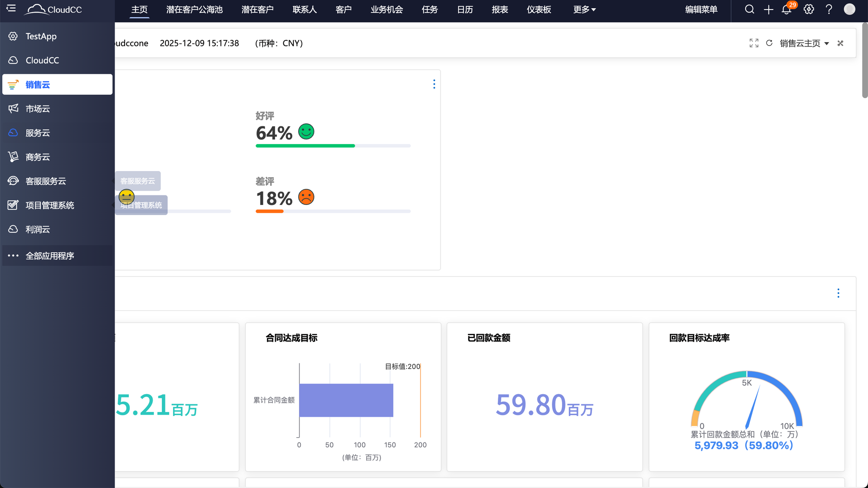
Task: Open three-dot menu above 合同达成目标 section
Action: click(x=838, y=293)
